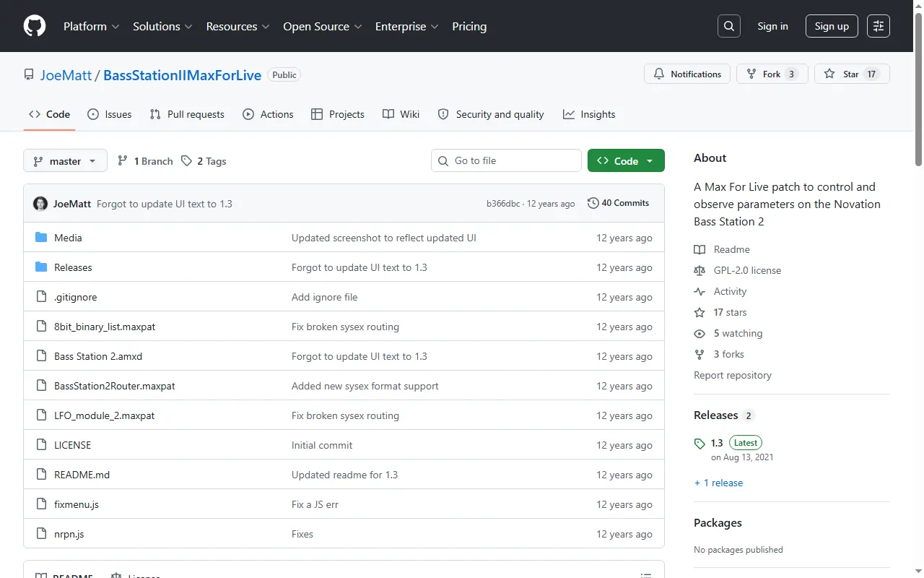924x578 pixels.
Task: Expand the Open Source menu
Action: [322, 26]
